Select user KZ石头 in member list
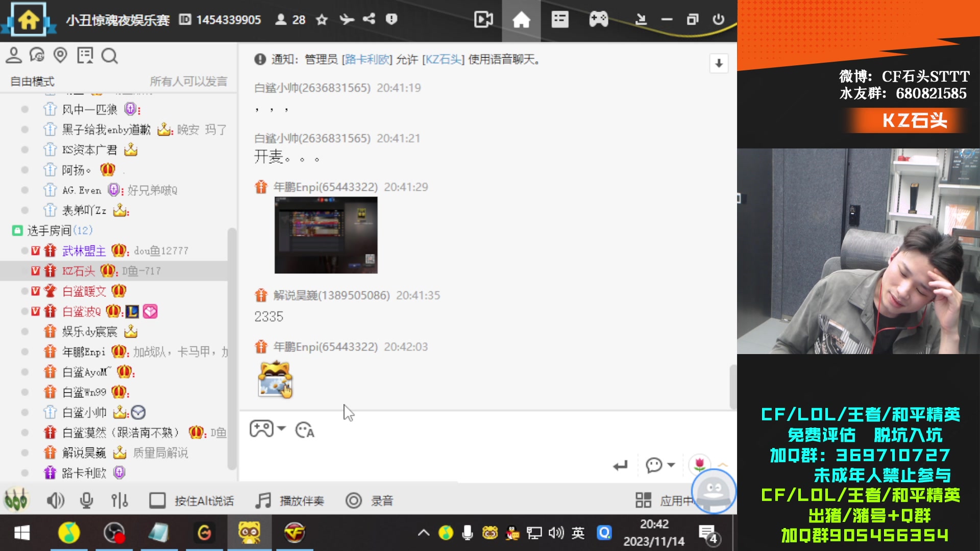 [79, 271]
